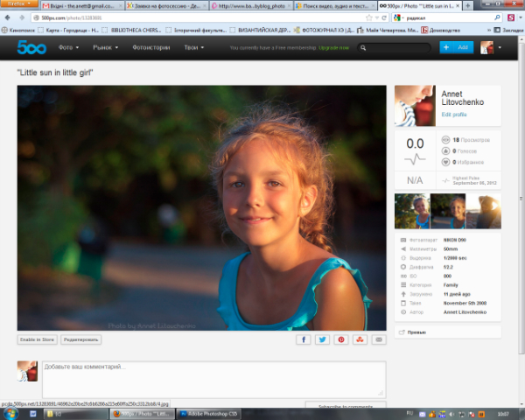Share photo on Pinterest
Image resolution: width=525 pixels, height=420 pixels.
341,339
